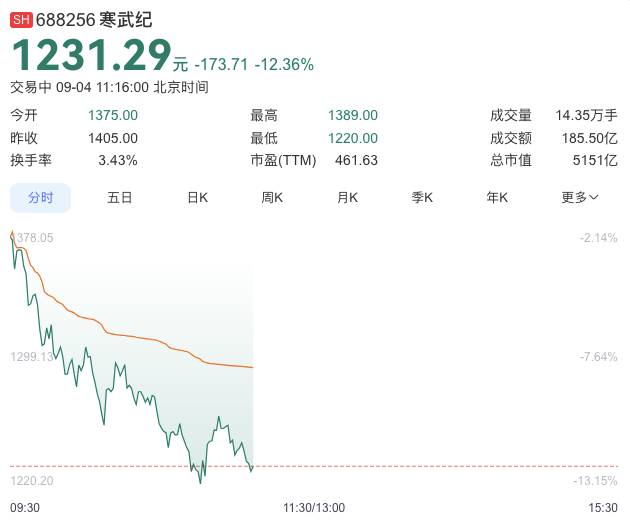Image resolution: width=630 pixels, height=520 pixels.
Task: Select the 季K quarterly chart tab
Action: tap(422, 198)
